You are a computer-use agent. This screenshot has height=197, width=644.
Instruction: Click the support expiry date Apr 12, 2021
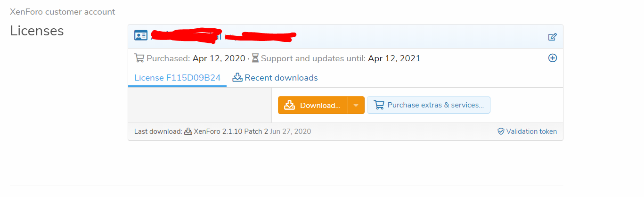[x=394, y=58]
